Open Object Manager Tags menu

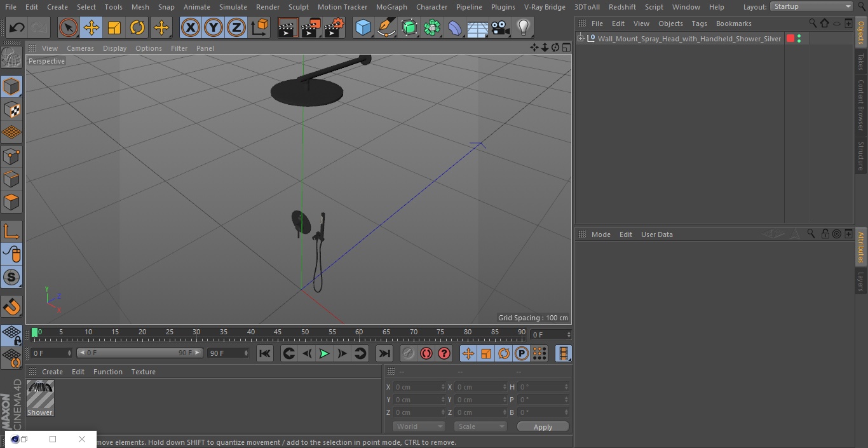click(699, 24)
